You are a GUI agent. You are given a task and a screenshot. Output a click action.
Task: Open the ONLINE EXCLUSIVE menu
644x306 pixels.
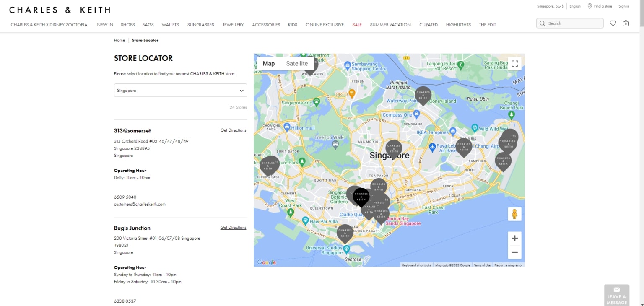pos(325,25)
